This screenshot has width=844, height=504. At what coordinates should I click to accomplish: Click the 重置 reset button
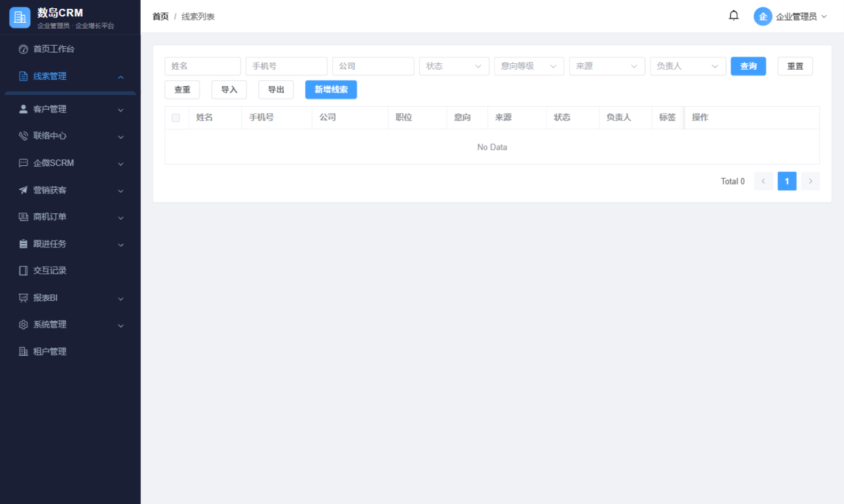click(x=795, y=66)
